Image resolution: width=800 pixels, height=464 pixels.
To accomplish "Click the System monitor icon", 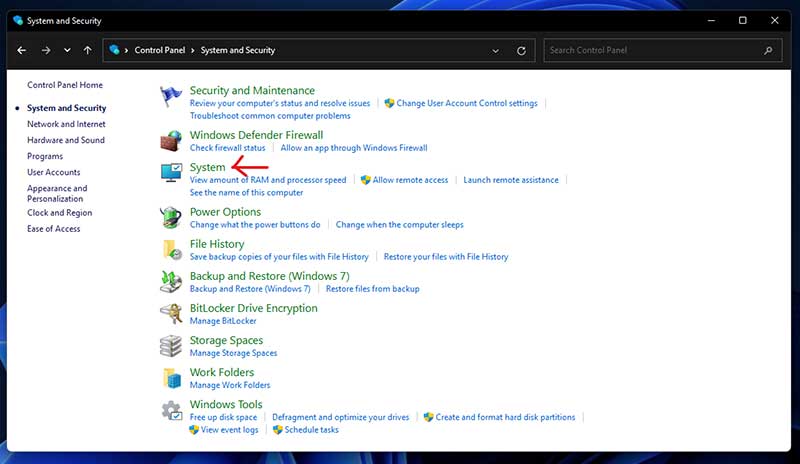I will coord(171,173).
